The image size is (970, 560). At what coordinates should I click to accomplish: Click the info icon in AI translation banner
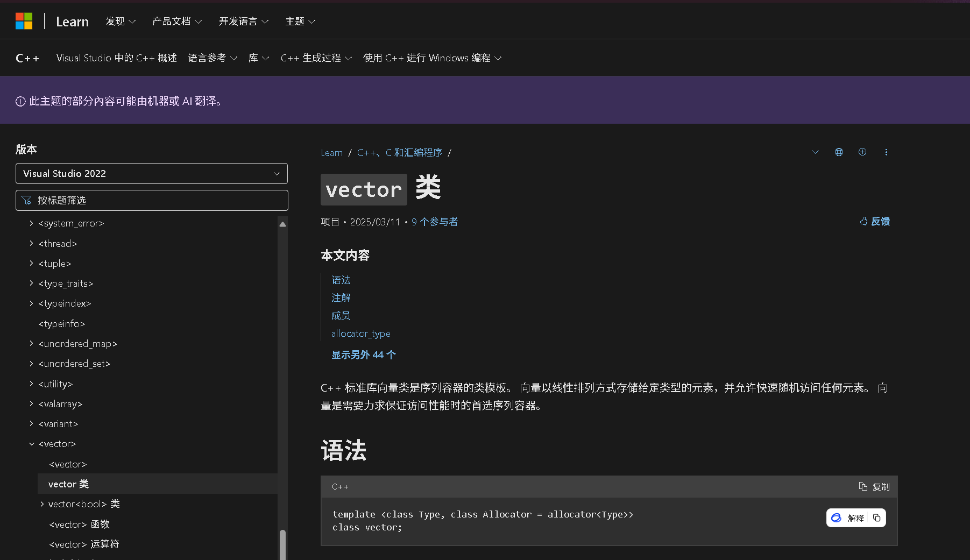coord(20,101)
